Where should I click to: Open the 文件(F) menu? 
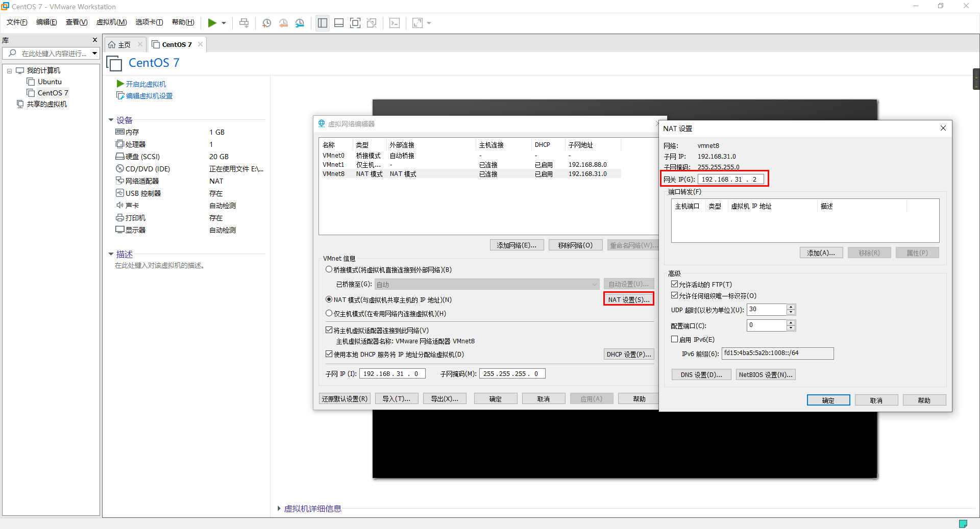click(x=17, y=22)
